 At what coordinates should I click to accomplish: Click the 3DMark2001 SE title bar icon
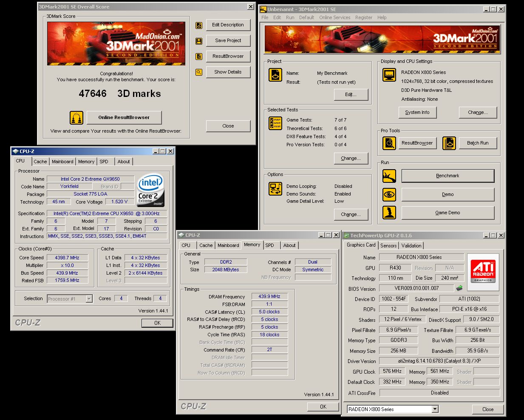[263, 9]
